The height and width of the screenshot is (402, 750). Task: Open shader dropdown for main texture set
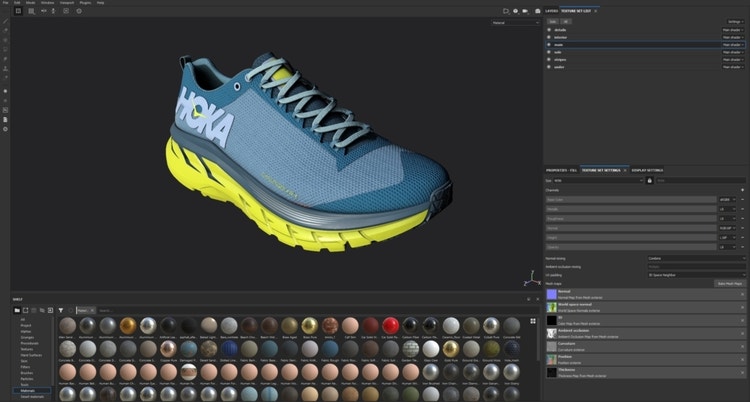click(732, 45)
